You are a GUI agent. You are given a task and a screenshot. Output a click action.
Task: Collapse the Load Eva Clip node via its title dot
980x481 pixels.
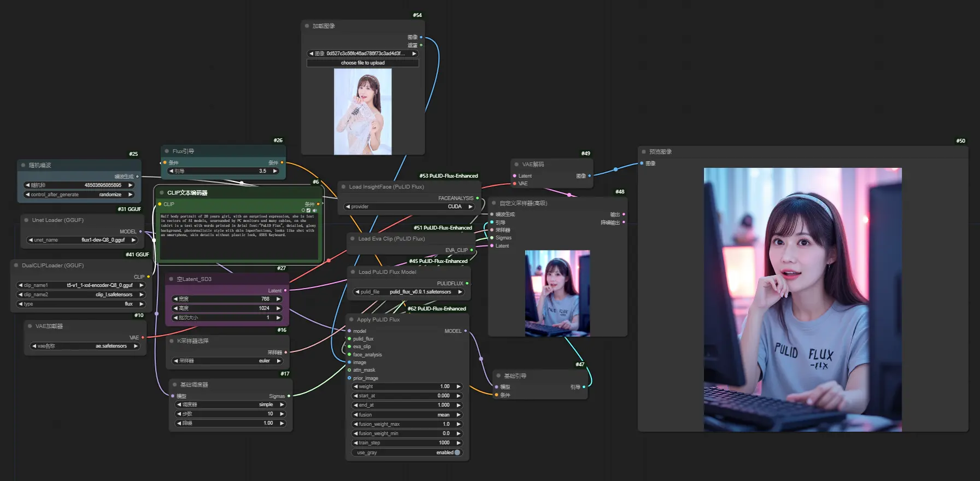coord(353,239)
